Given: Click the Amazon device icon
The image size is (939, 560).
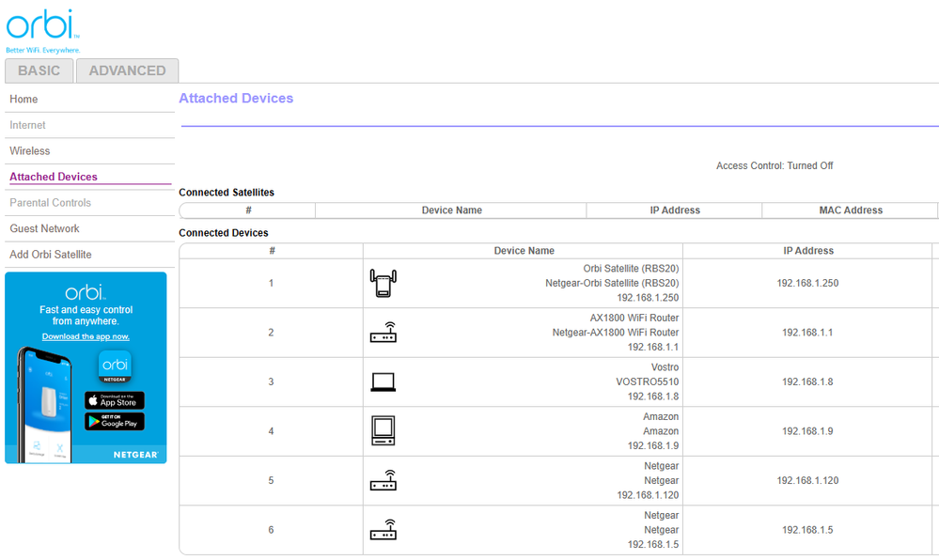Looking at the screenshot, I should point(383,430).
